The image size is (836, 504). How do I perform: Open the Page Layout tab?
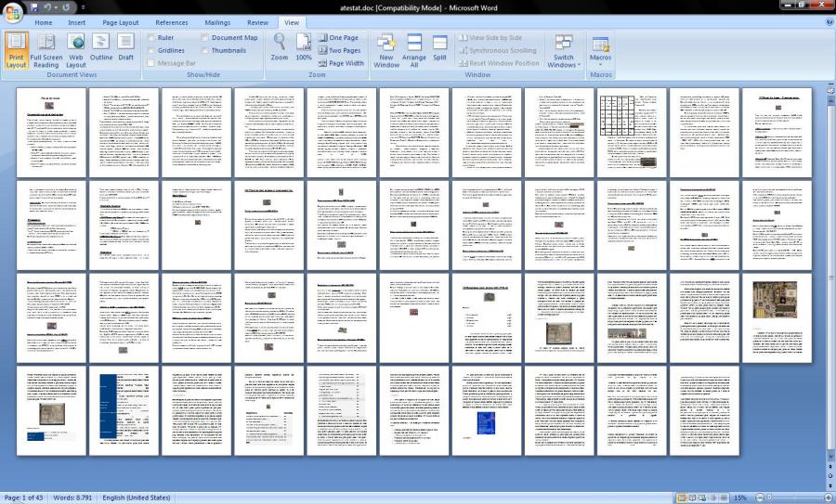click(x=121, y=22)
